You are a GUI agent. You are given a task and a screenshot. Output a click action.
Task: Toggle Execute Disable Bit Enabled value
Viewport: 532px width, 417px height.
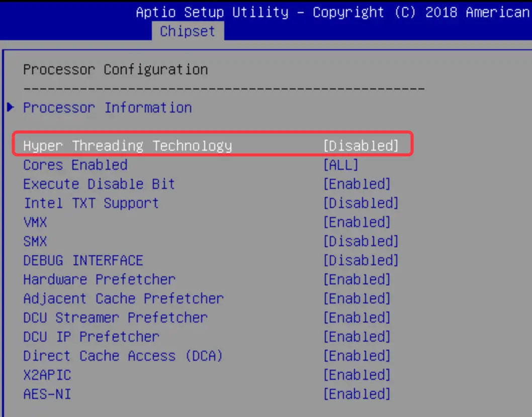click(357, 184)
